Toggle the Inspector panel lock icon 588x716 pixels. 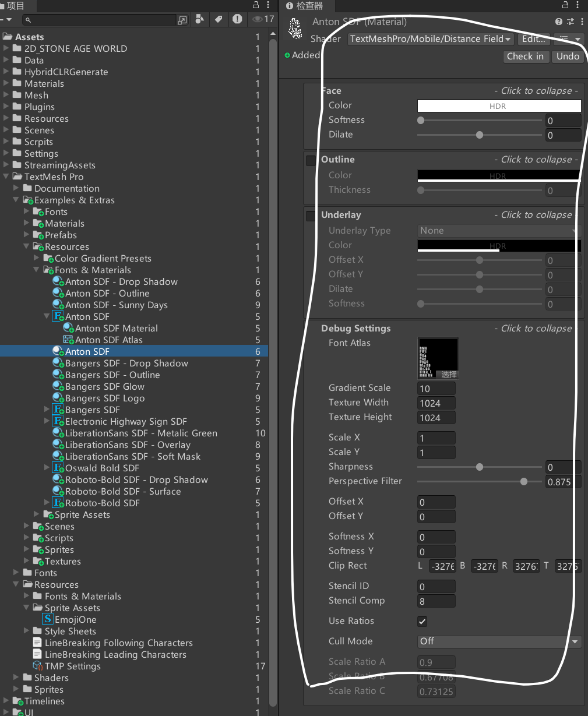[565, 5]
